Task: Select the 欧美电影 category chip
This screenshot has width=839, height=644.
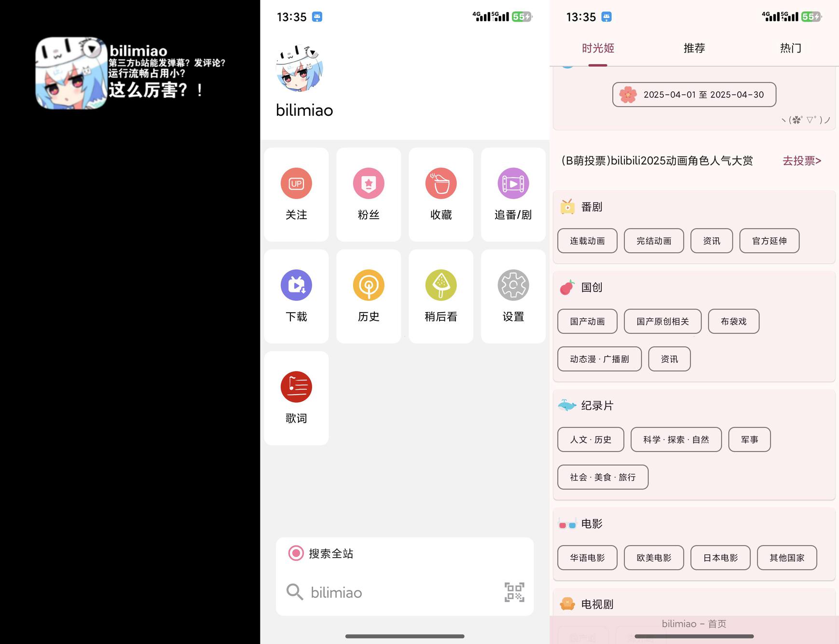Action: pyautogui.click(x=654, y=558)
